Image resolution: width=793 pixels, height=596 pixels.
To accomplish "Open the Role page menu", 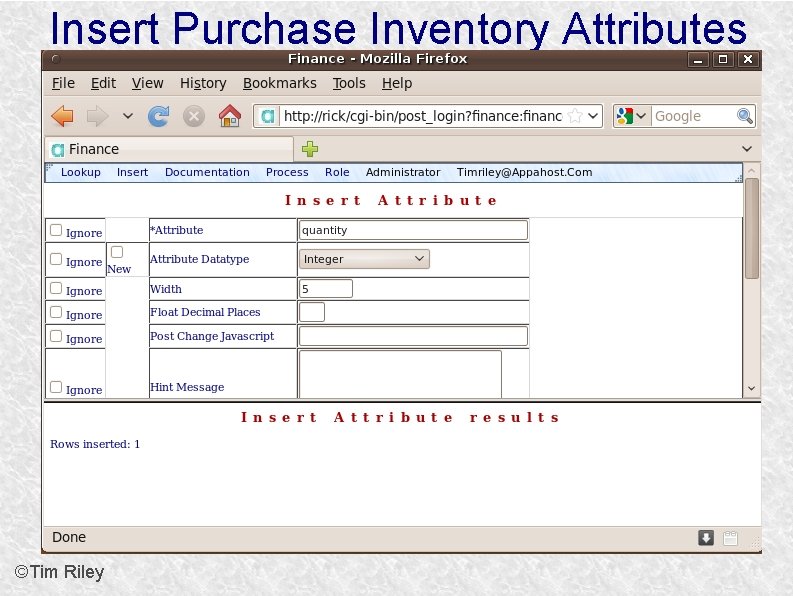I will (337, 172).
